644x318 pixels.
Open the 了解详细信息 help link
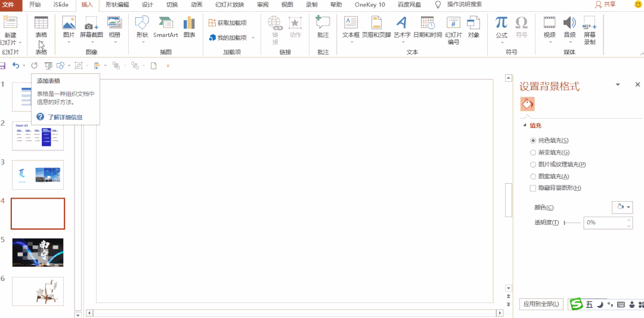click(65, 117)
